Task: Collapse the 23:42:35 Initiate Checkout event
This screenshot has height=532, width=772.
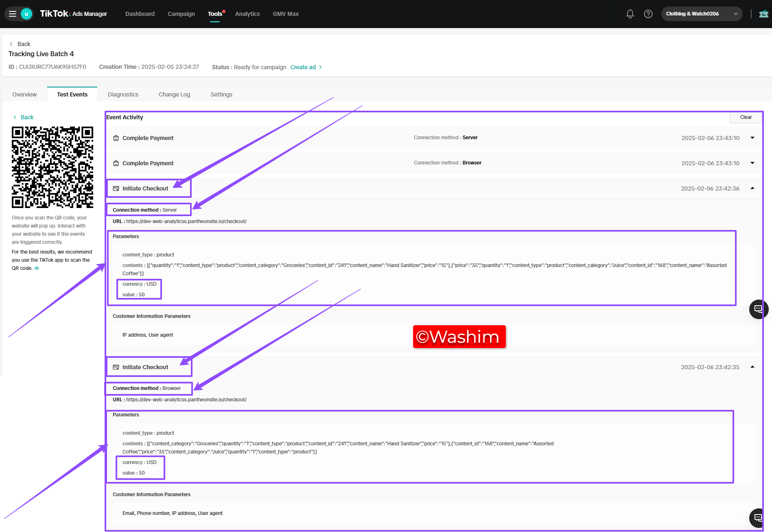Action: [x=752, y=367]
